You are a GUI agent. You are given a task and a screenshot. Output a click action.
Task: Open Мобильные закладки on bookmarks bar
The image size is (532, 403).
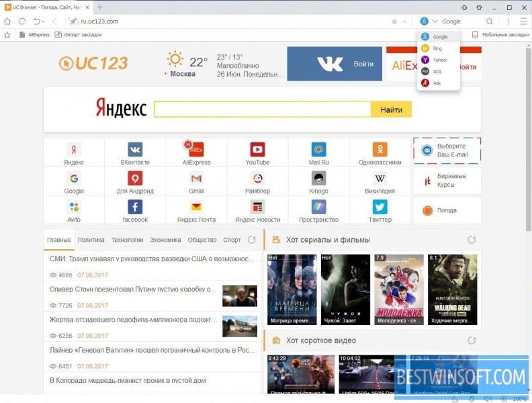500,35
